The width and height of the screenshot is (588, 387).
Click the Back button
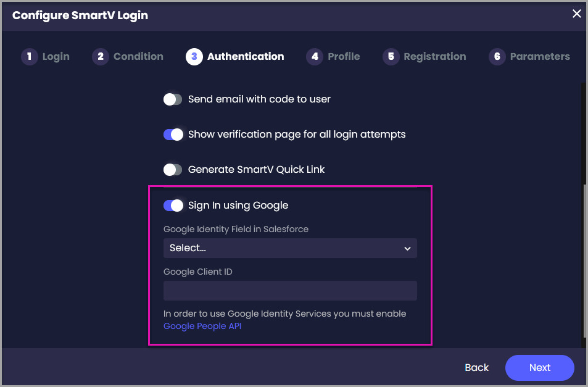tap(476, 367)
